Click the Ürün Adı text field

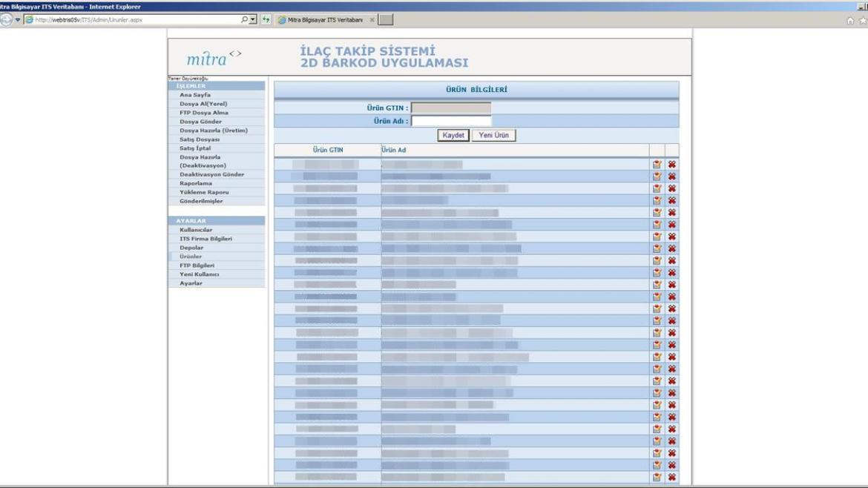(451, 121)
